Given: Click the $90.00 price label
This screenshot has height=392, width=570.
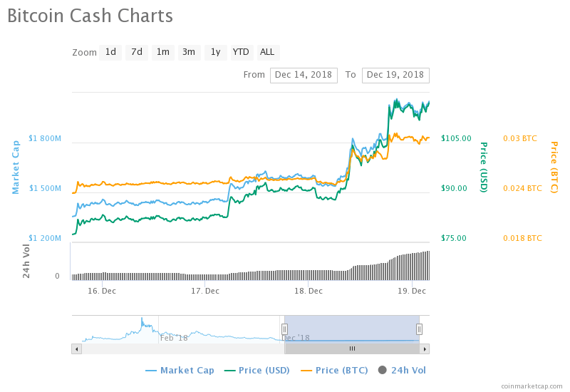Looking at the screenshot, I should 454,188.
